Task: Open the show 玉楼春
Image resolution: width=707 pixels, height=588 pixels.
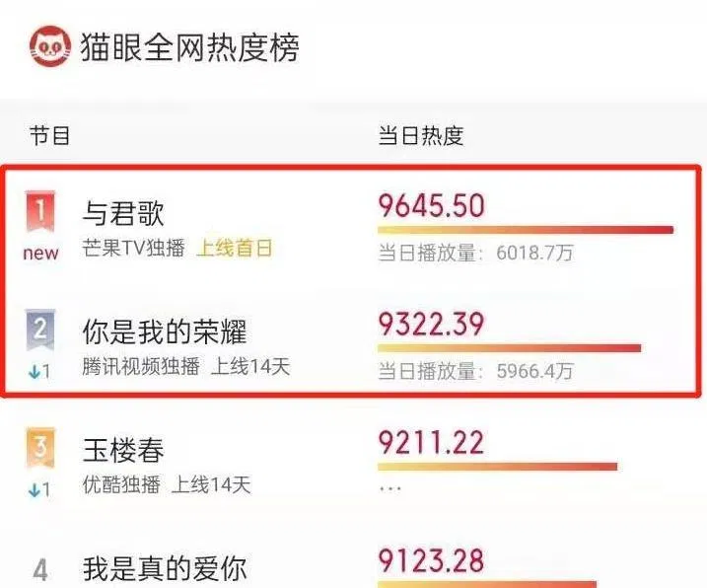Action: click(123, 451)
